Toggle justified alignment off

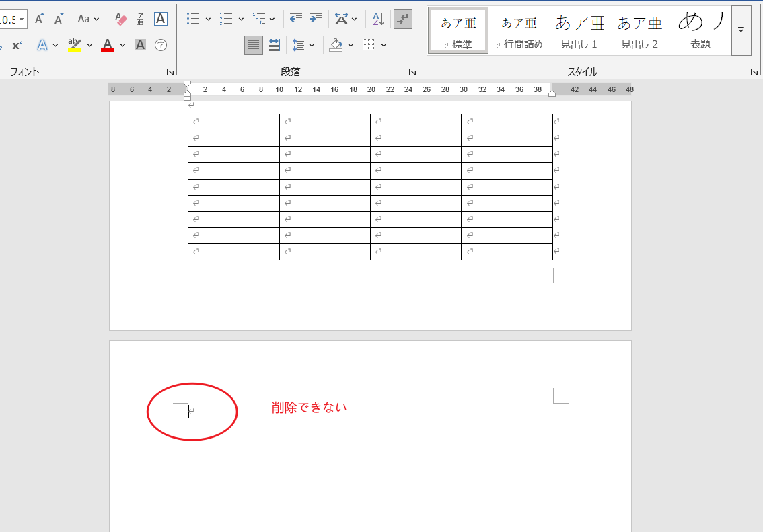[253, 45]
